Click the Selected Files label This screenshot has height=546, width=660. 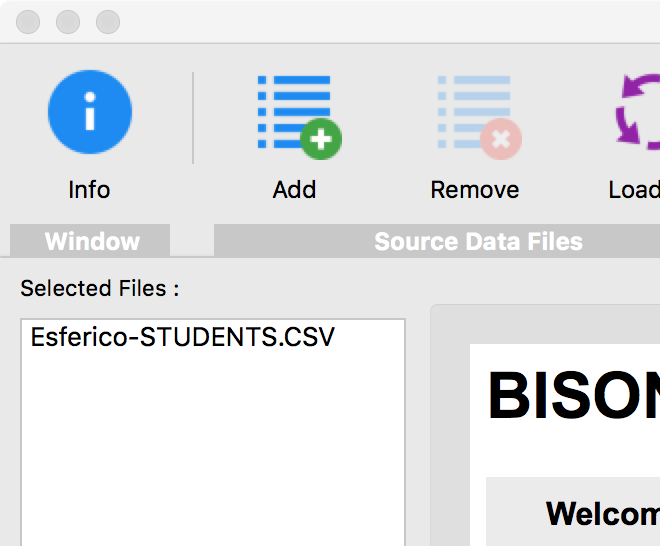(x=100, y=289)
